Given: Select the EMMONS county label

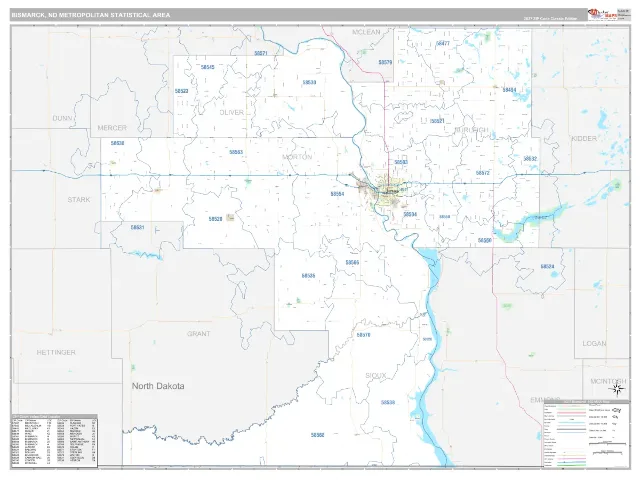Looking at the screenshot, I should (545, 400).
